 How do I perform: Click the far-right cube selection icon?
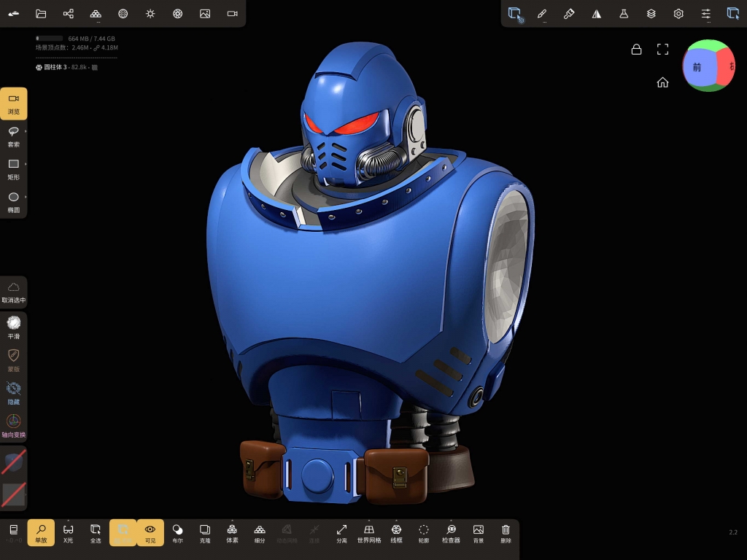coord(733,13)
